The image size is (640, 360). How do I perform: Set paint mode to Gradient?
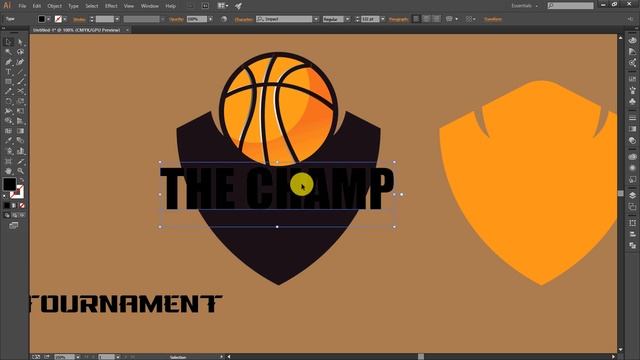pos(14,205)
